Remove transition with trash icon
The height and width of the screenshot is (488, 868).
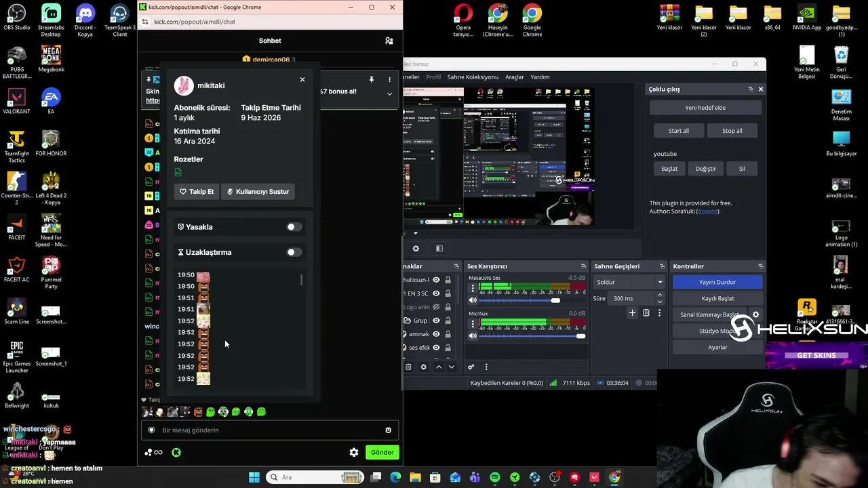[646, 313]
